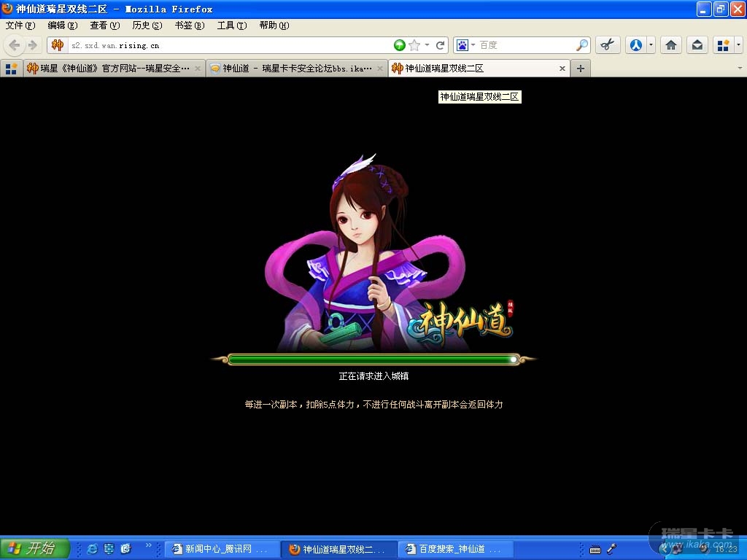Click the tip text about 副本 体力
Image resolution: width=747 pixels, height=560 pixels.
click(x=374, y=404)
